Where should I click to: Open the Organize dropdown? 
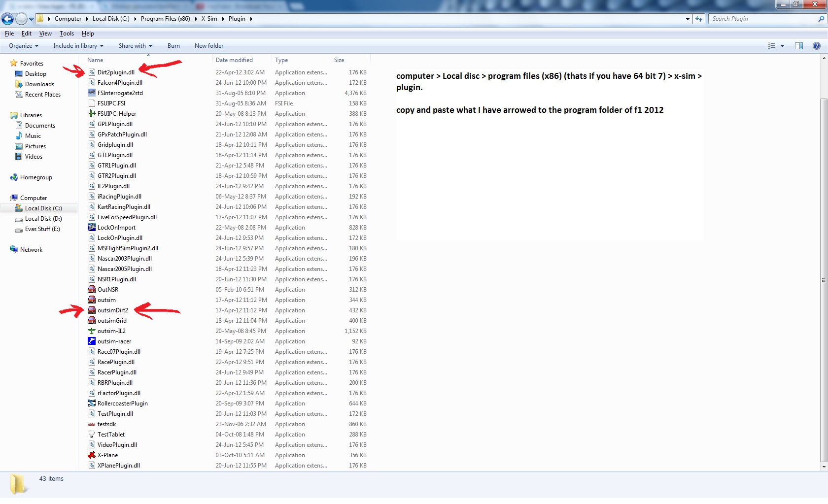click(24, 46)
